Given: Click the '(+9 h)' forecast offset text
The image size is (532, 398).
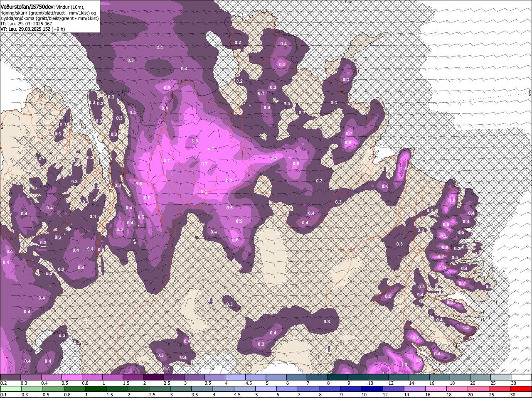Looking at the screenshot, I should 59,29.
